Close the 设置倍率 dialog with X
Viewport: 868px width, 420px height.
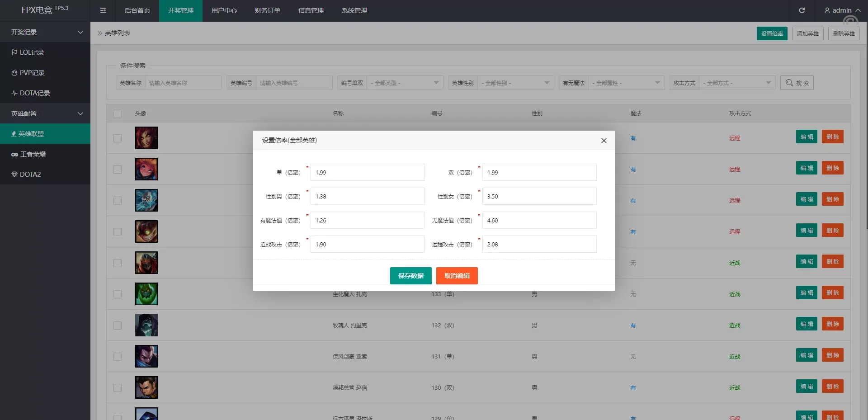pyautogui.click(x=604, y=141)
